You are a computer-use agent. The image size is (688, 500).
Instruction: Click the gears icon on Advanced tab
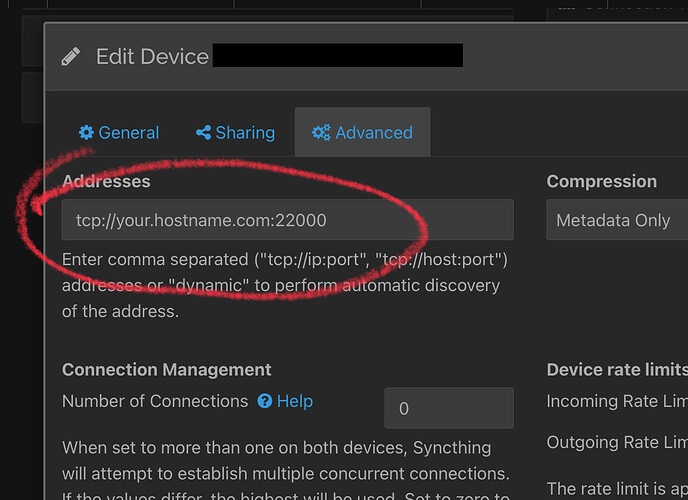pos(321,132)
